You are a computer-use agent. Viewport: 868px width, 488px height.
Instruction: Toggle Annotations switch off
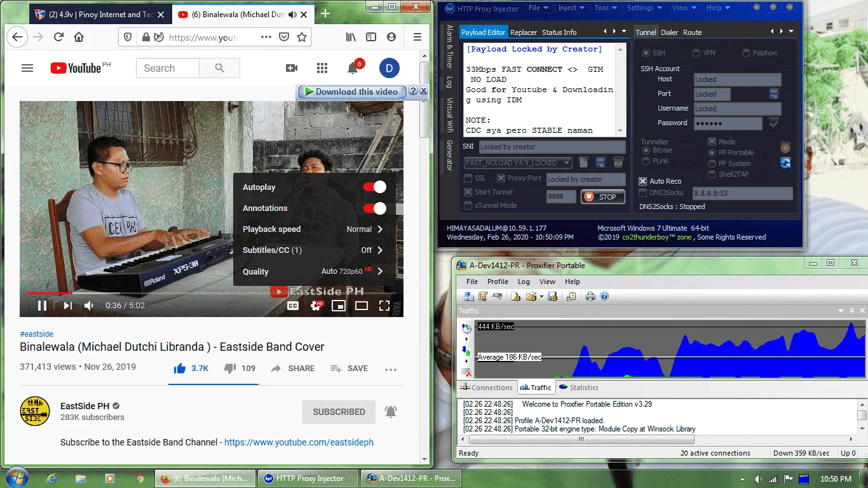pos(374,208)
